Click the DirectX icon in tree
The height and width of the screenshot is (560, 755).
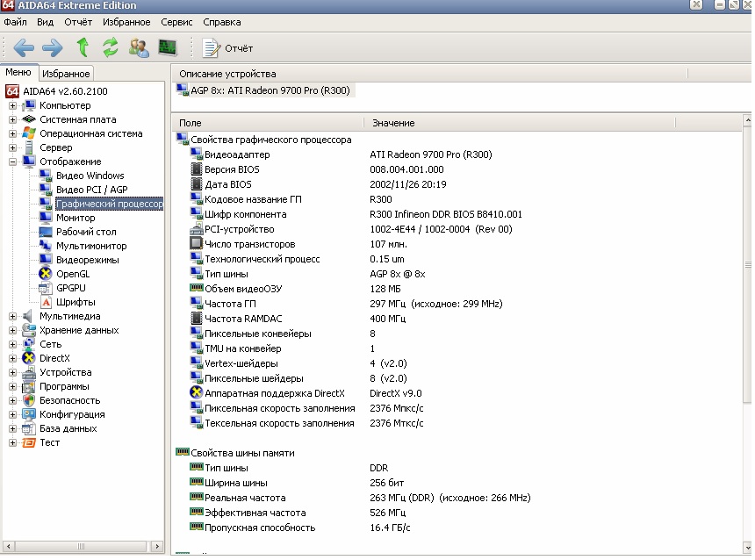[29, 358]
